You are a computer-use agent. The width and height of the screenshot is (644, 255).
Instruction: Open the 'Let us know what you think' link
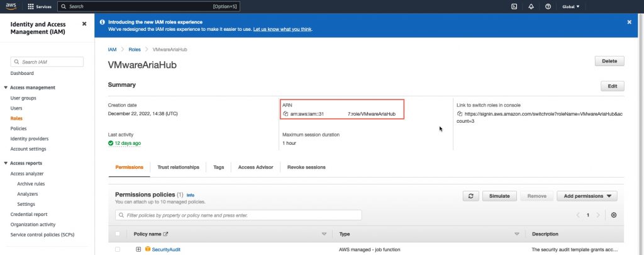pos(282,30)
